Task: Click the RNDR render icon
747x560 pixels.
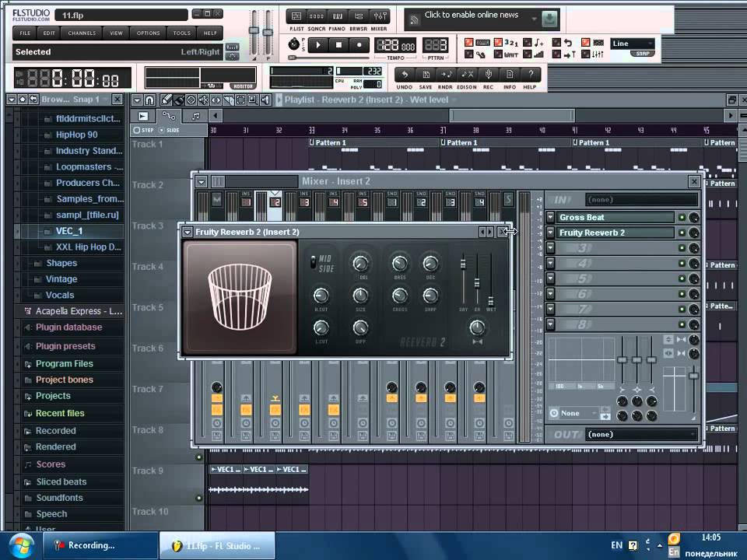Action: pos(447,75)
